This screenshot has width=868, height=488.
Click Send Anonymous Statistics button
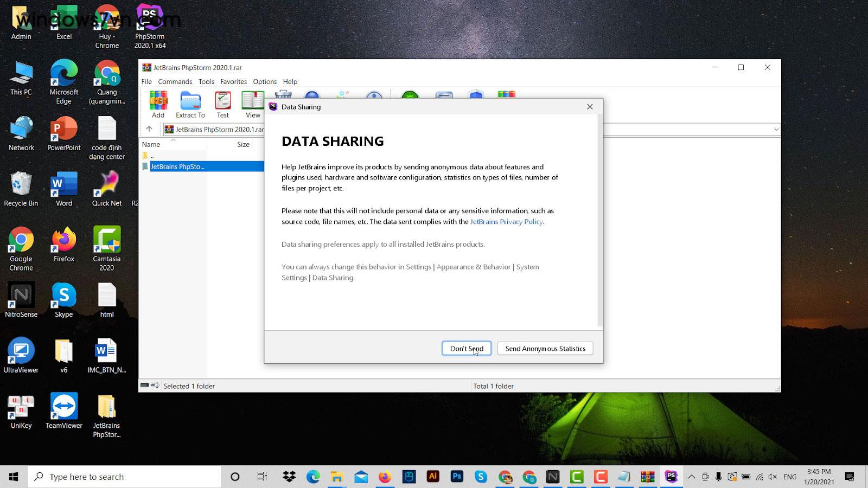click(545, 349)
